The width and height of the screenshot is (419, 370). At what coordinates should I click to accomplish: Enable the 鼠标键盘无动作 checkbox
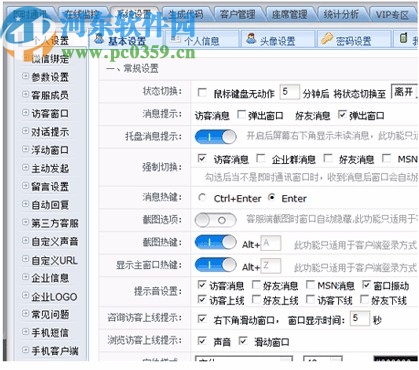tap(202, 92)
